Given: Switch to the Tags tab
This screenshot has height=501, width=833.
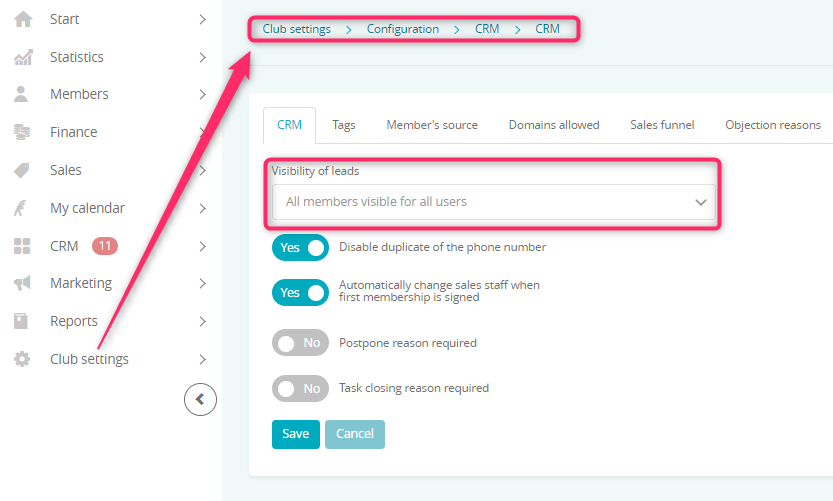Looking at the screenshot, I should coord(344,125).
